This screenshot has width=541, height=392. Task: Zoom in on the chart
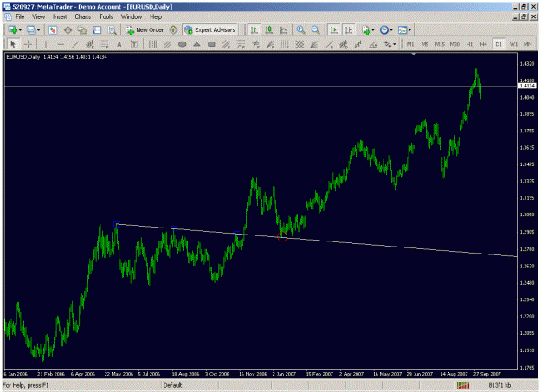(300, 30)
